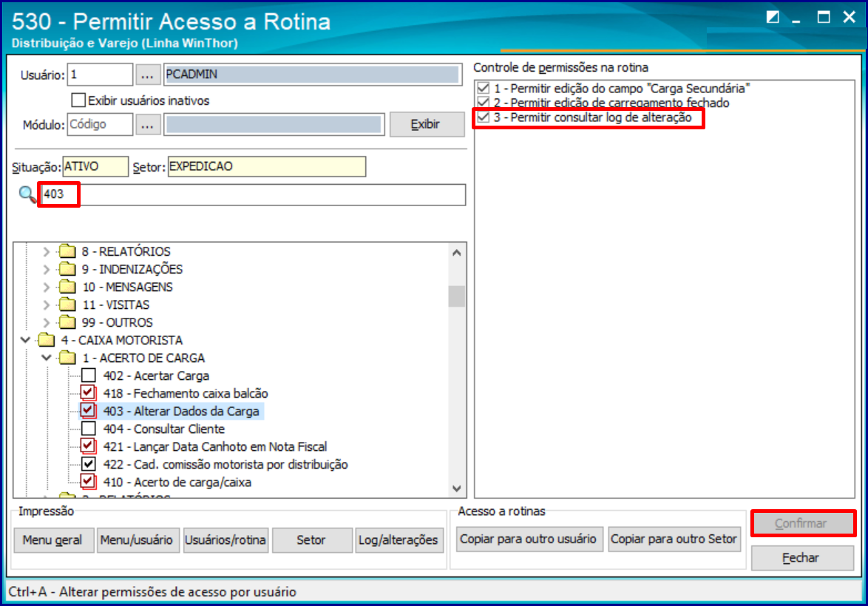
Task: Collapse the 1 - ACERTO DE CARGA node
Action: tap(47, 358)
